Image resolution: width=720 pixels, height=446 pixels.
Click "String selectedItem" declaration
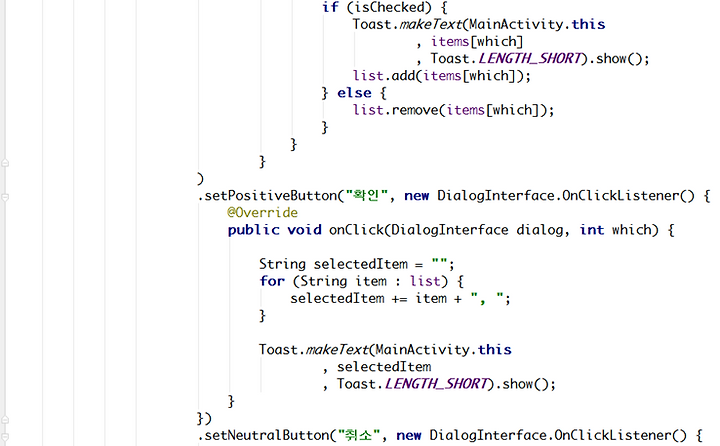tap(333, 264)
